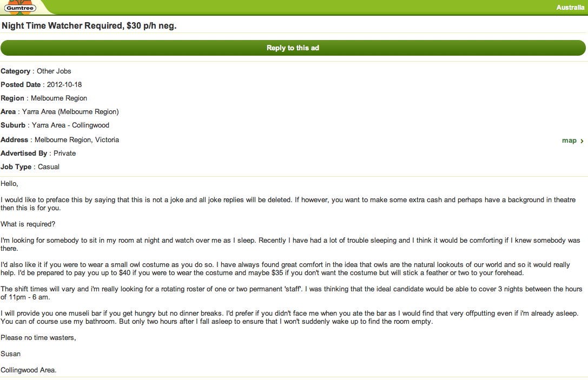Select the Australia link in header
588x380 pixels.
(570, 8)
